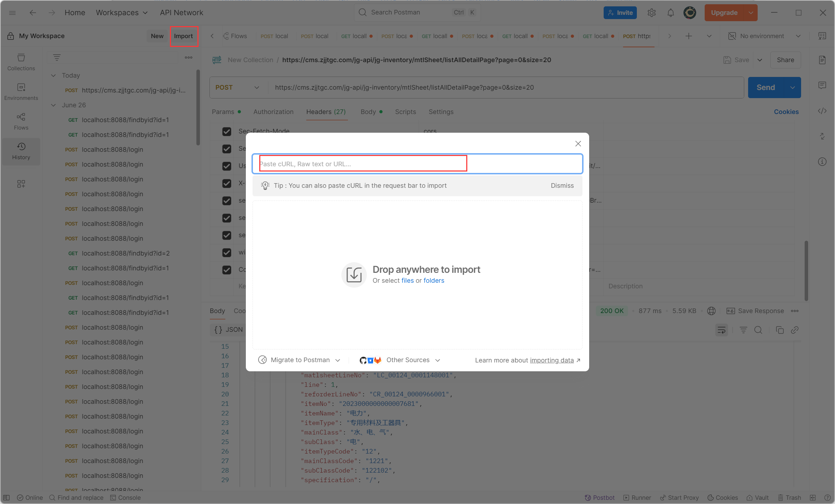The height and width of the screenshot is (504, 835).
Task: Toggle the checkbox of the header row starting with X-
Action: [227, 183]
